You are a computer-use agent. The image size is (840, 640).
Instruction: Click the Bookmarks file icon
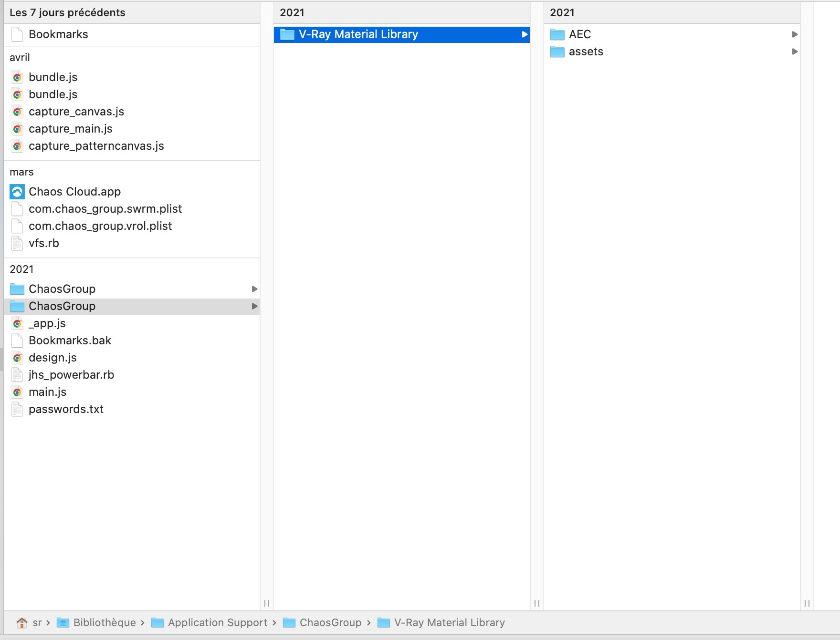(x=17, y=34)
